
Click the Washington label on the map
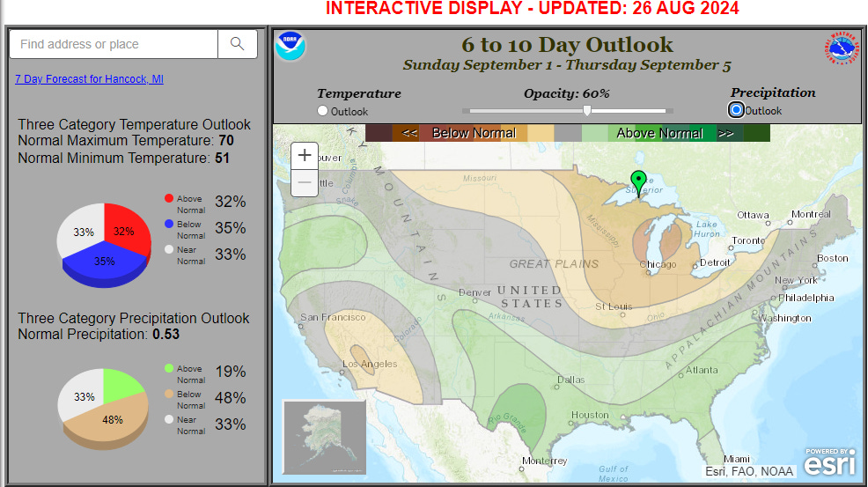tap(784, 317)
